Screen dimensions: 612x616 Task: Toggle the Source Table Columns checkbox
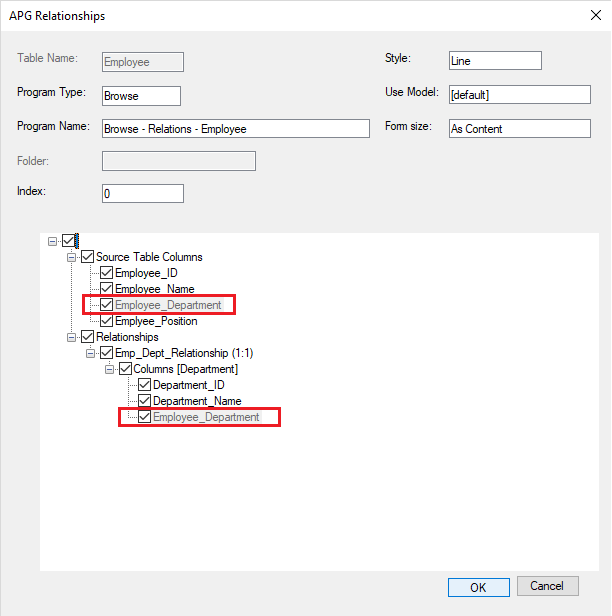pyautogui.click(x=88, y=257)
